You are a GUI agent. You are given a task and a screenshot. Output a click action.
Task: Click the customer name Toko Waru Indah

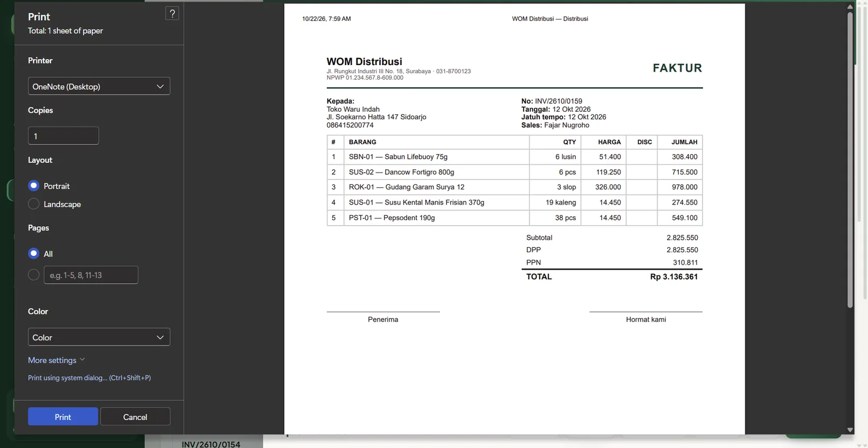(353, 109)
